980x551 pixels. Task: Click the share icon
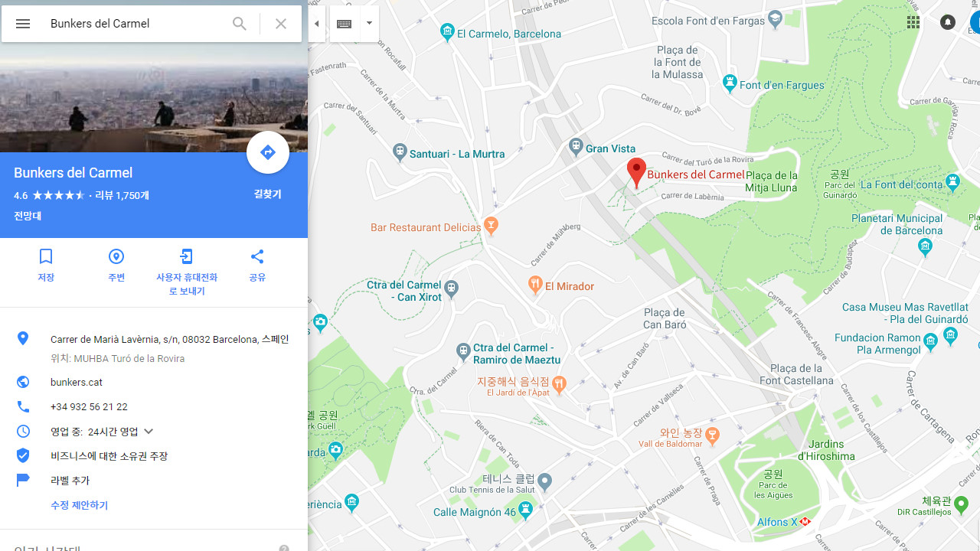257,256
